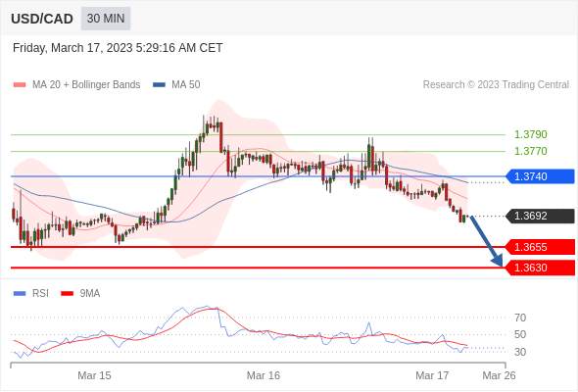Select the red 1.3655 support price tag
The height and width of the screenshot is (392, 578).
click(x=540, y=247)
